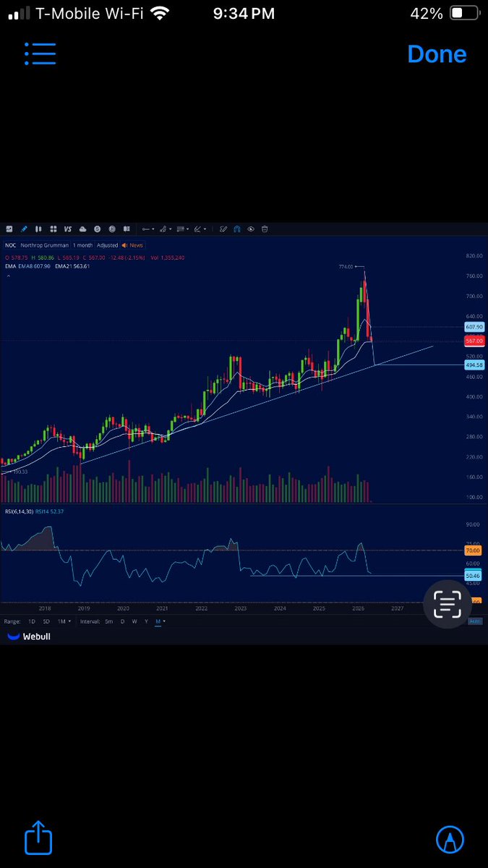
Task: Click the orange 70.00 RSI level tag
Action: click(x=474, y=550)
